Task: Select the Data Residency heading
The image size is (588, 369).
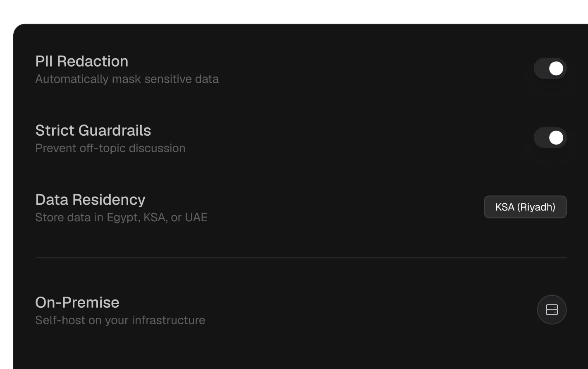Action: (90, 200)
